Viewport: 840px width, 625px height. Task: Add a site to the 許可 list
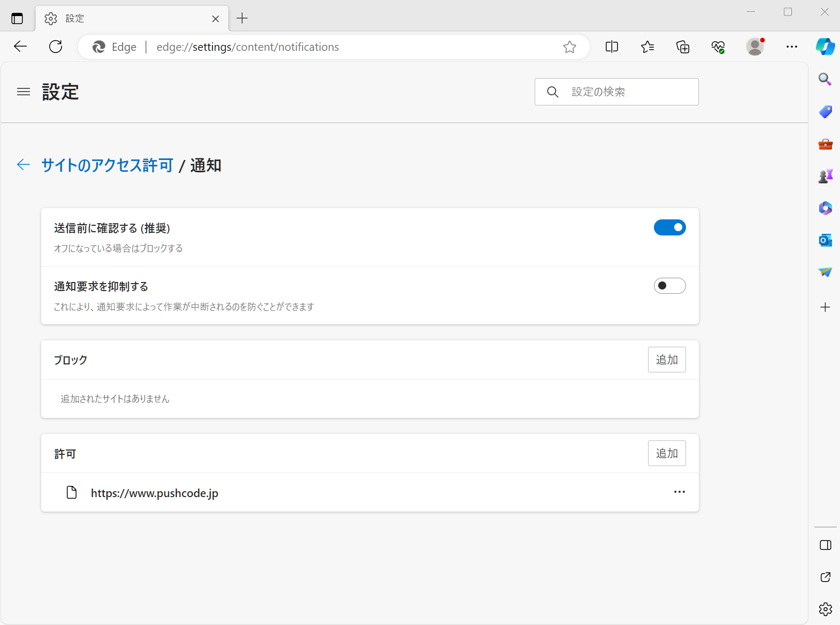(667, 453)
